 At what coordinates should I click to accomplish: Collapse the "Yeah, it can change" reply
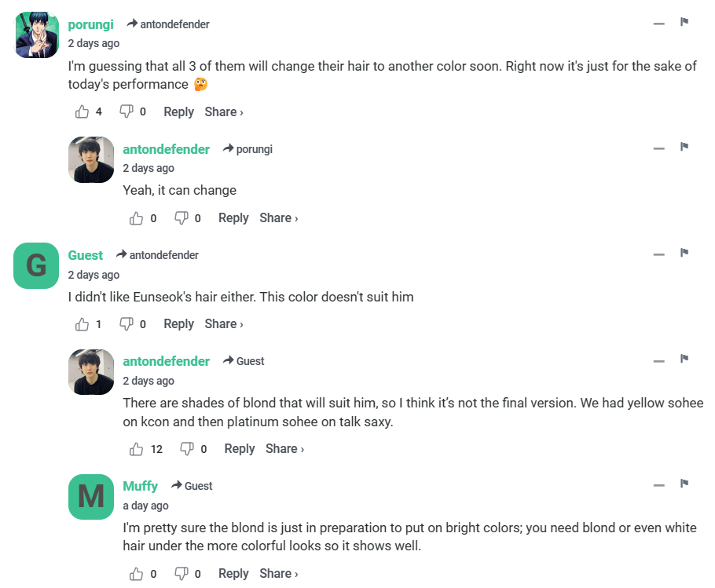pyautogui.click(x=659, y=148)
